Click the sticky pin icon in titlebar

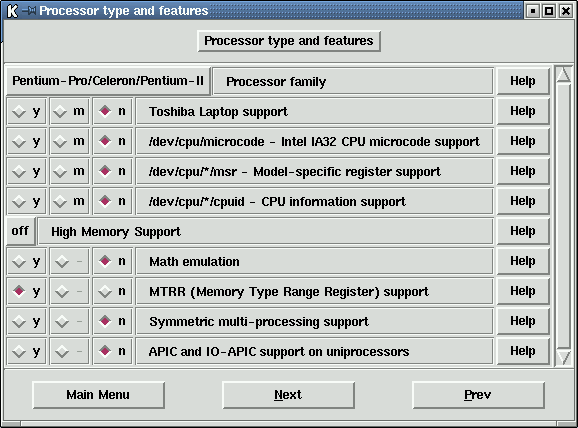[29, 11]
